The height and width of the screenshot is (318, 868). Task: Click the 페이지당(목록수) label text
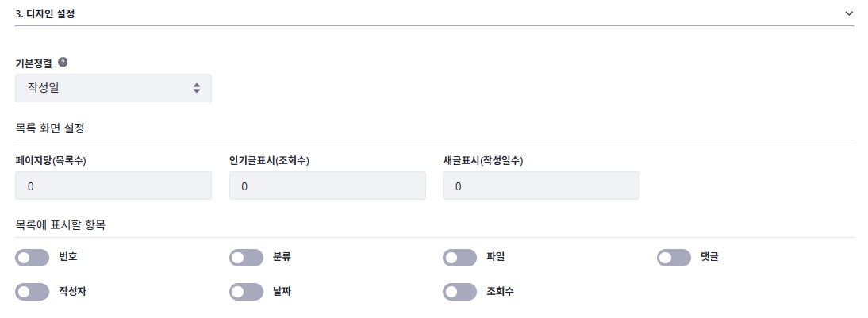click(50, 160)
